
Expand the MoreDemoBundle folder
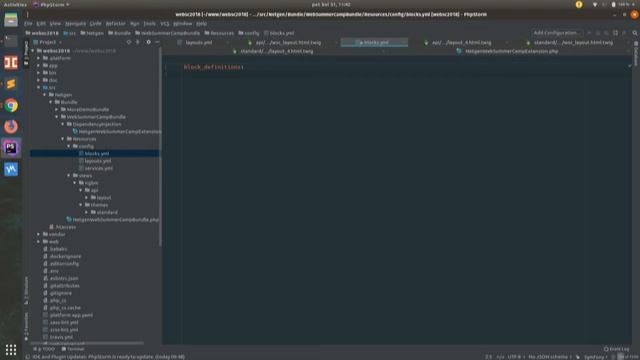pyautogui.click(x=57, y=109)
